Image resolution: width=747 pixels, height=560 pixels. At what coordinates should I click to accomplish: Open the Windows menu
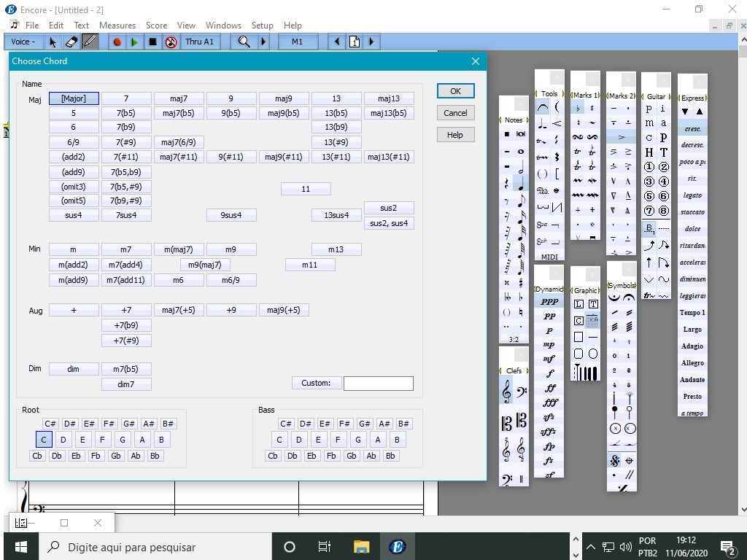(223, 26)
